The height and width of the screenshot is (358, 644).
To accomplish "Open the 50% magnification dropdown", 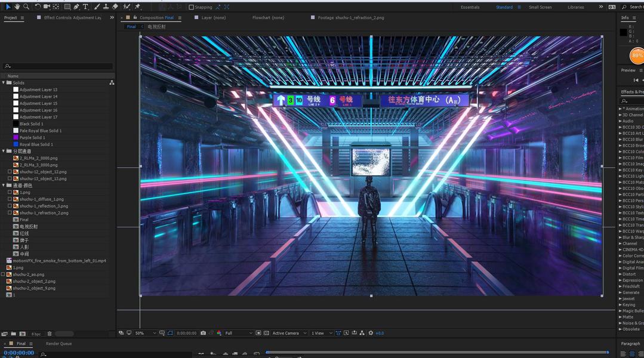I will coord(146,333).
